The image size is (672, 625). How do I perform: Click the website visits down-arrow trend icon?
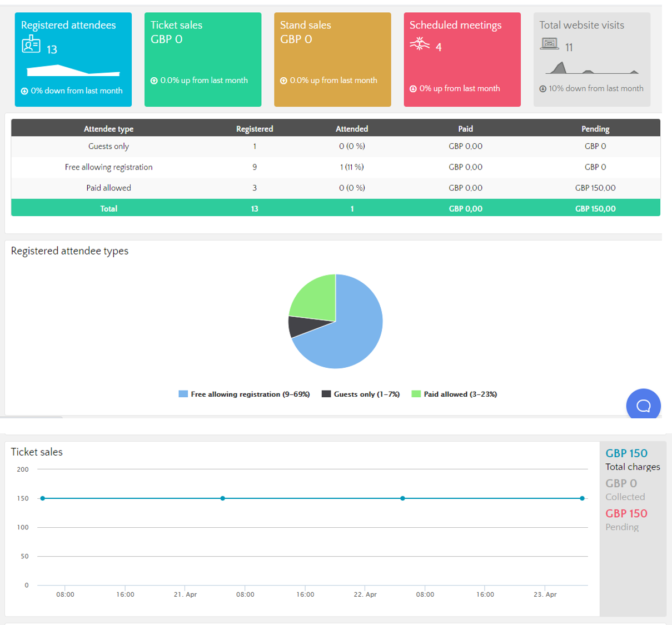click(x=542, y=89)
